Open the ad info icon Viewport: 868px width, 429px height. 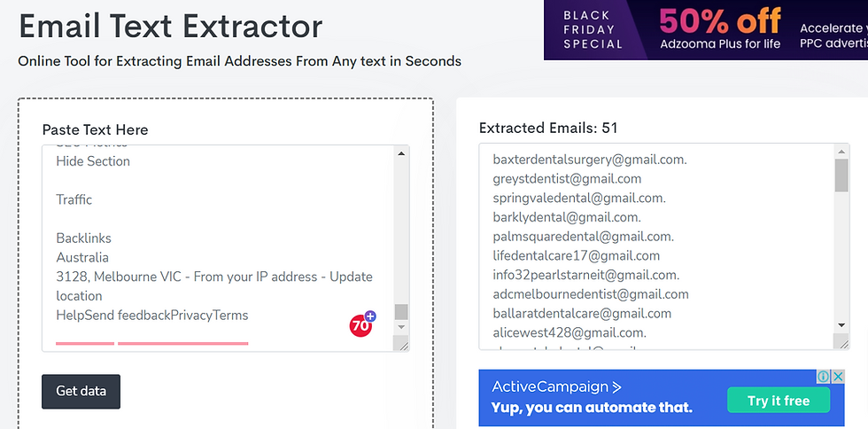(824, 377)
